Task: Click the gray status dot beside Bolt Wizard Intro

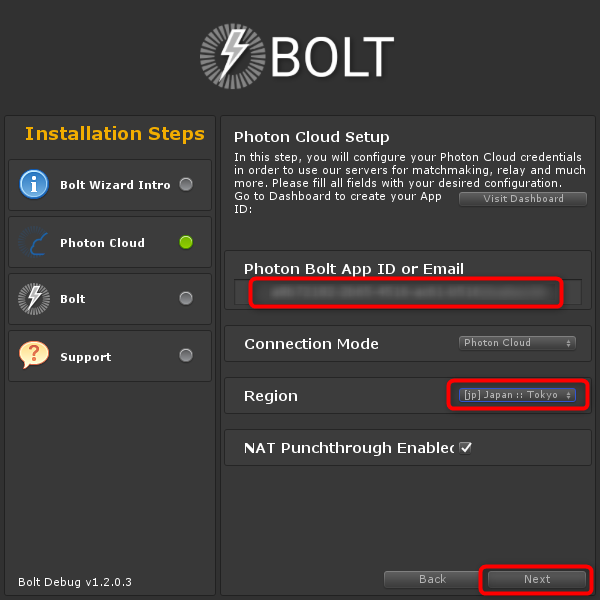Action: (x=186, y=184)
